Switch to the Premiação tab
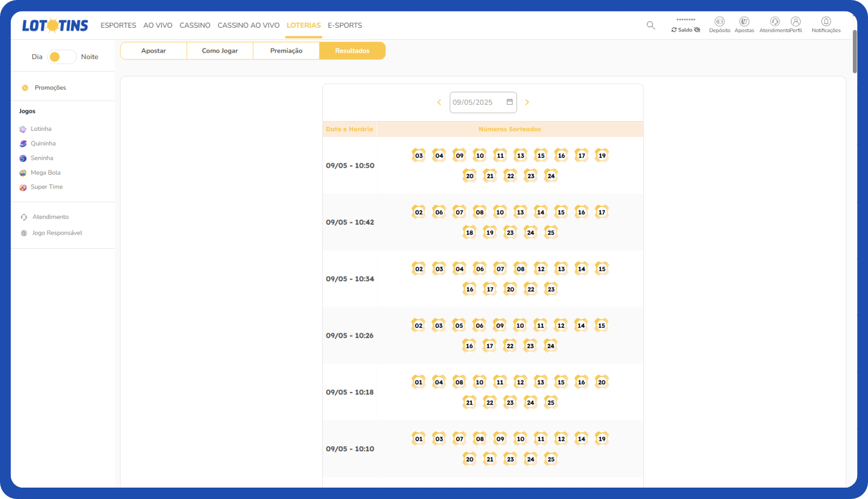 pos(286,51)
